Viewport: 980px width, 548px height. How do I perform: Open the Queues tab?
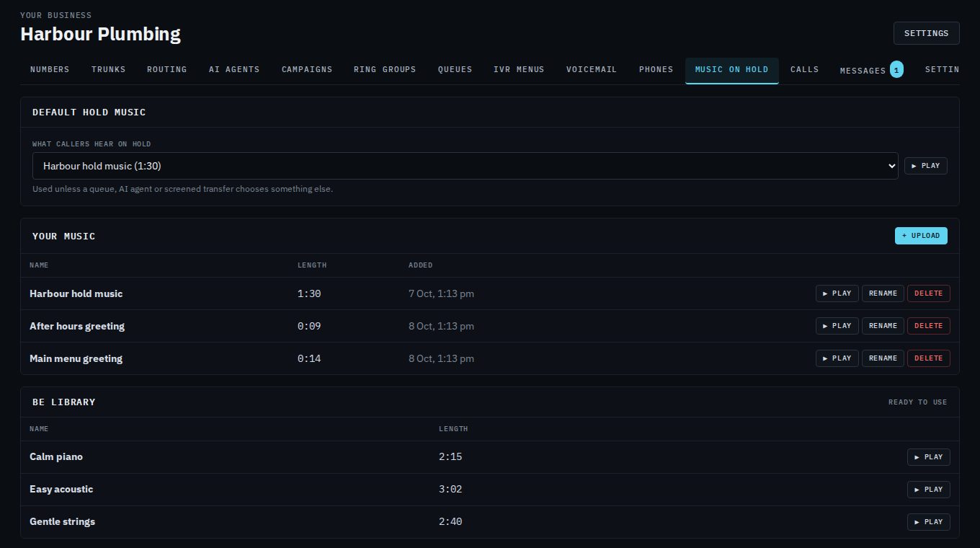coord(455,70)
